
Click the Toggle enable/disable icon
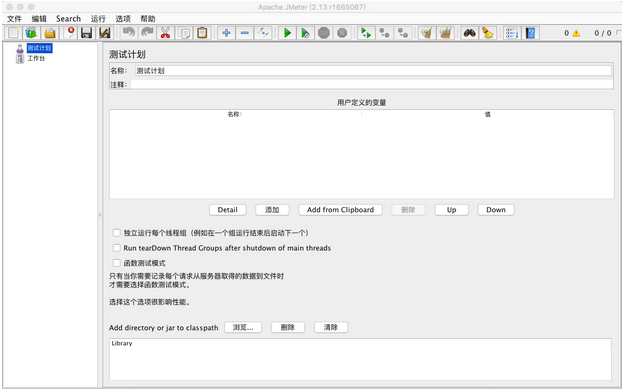pos(263,33)
